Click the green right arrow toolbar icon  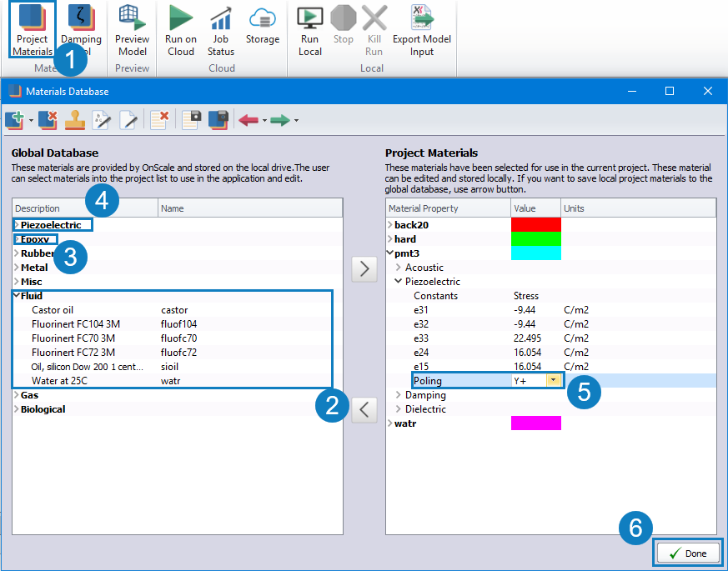click(280, 121)
